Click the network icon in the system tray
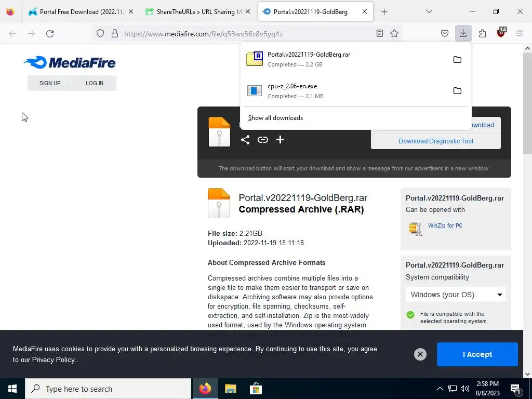532x399 pixels. click(453, 389)
